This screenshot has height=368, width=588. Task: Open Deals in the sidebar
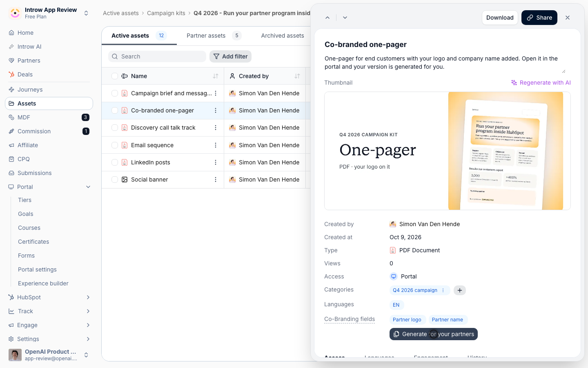click(49, 74)
